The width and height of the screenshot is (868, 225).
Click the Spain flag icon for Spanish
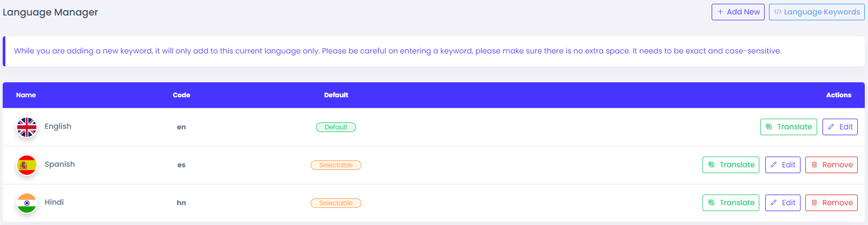(27, 165)
